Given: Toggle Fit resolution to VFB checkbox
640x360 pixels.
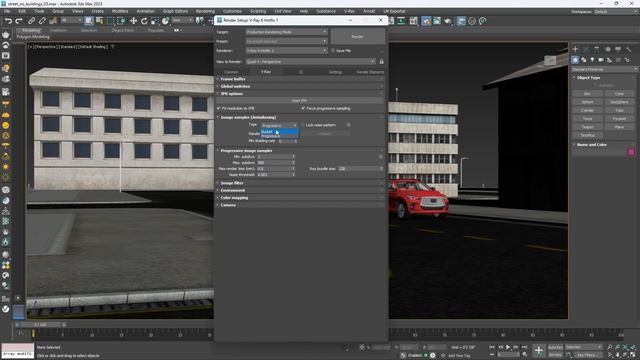Looking at the screenshot, I should pyautogui.click(x=219, y=108).
